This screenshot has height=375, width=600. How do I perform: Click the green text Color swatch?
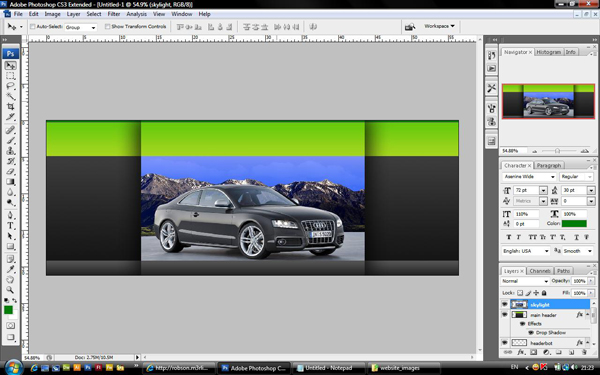[x=574, y=223]
